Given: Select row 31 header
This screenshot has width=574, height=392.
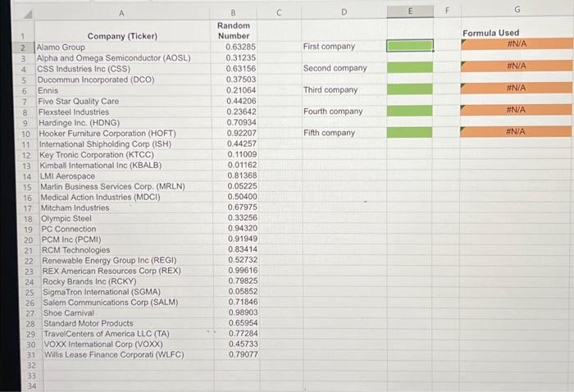Looking at the screenshot, I should 31,355.
